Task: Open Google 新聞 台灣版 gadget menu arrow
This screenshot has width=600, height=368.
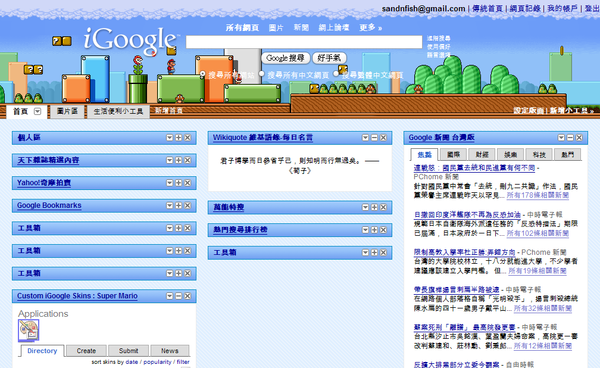Action: 561,138
